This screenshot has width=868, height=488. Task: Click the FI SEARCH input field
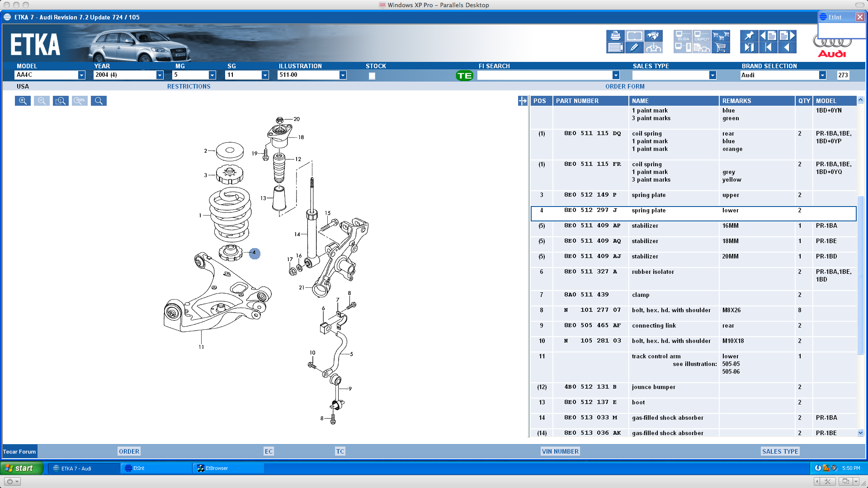tap(545, 75)
